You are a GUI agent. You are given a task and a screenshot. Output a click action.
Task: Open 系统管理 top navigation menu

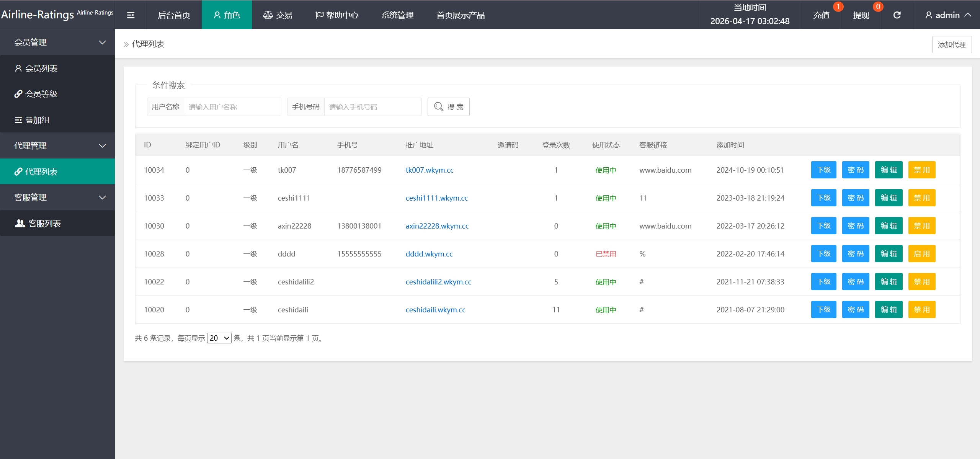pyautogui.click(x=397, y=15)
